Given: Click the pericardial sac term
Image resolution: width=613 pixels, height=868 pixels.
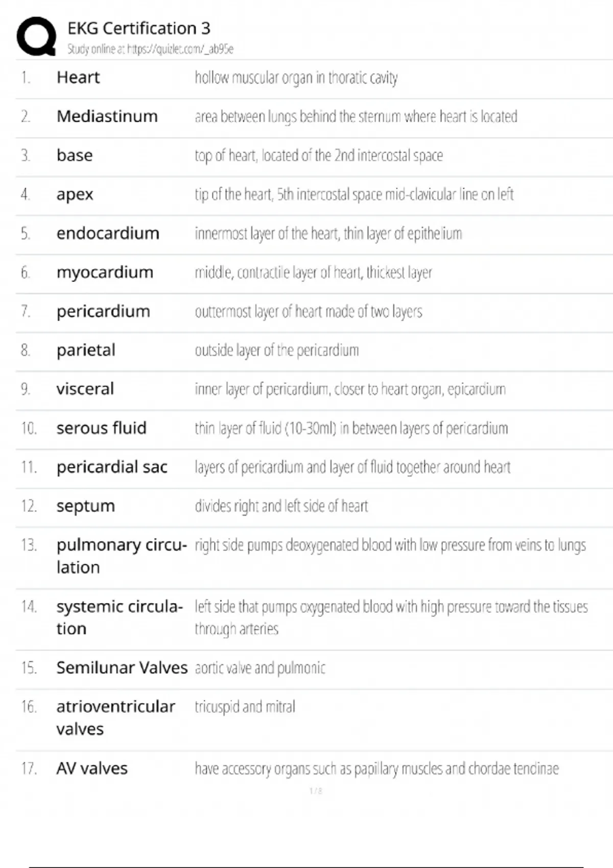Looking at the screenshot, I should pyautogui.click(x=112, y=467).
